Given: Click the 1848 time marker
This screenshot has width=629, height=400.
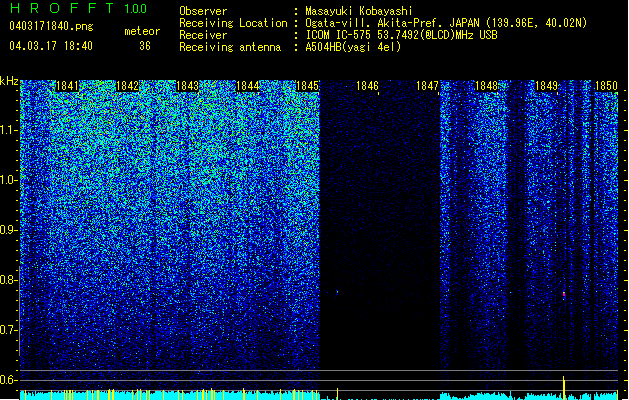Looking at the screenshot, I should [x=486, y=86].
